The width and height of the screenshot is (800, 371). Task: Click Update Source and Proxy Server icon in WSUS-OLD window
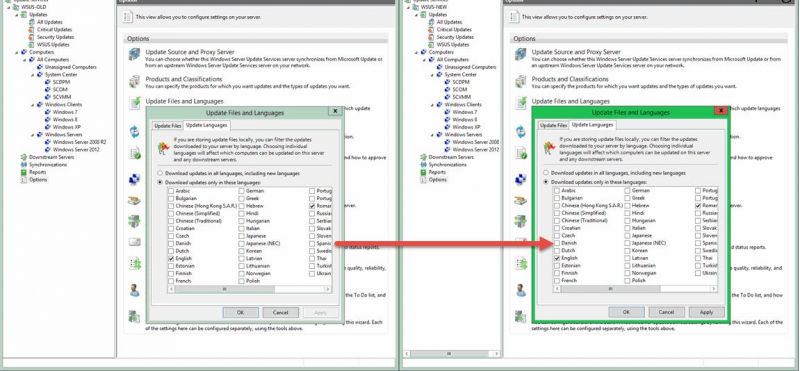pos(134,54)
